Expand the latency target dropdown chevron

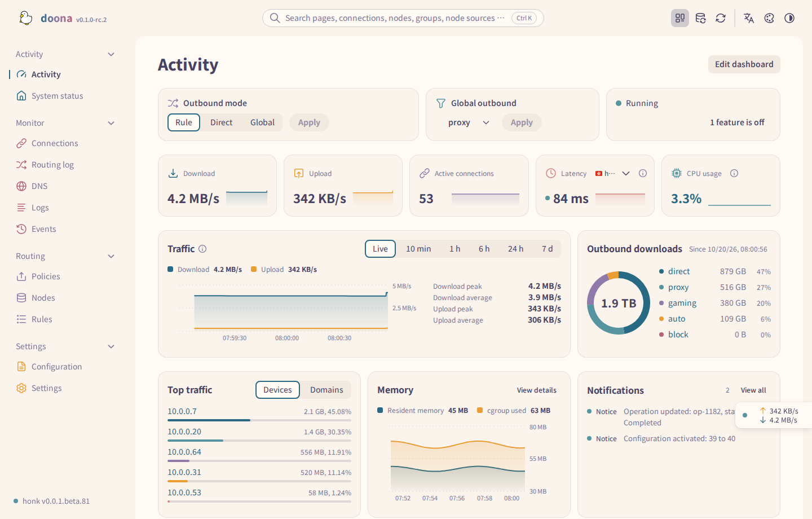[626, 173]
